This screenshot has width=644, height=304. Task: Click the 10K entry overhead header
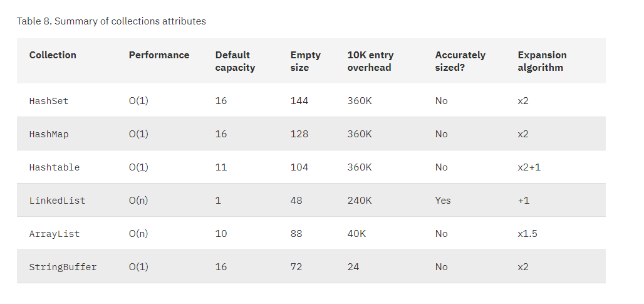click(x=370, y=61)
